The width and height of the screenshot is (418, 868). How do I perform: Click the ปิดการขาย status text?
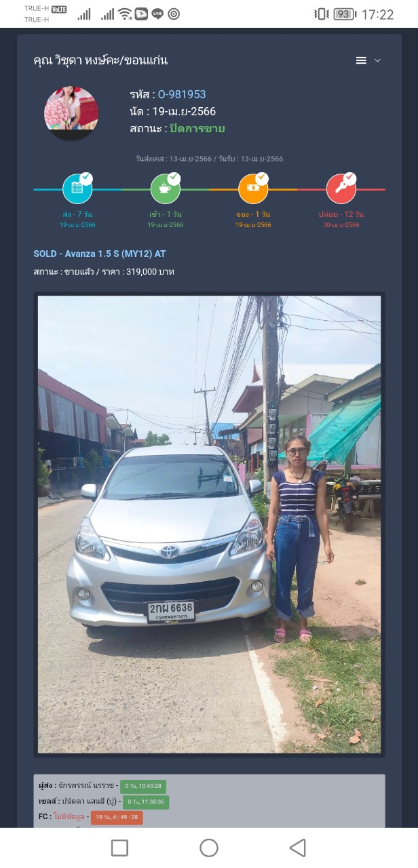(x=197, y=129)
